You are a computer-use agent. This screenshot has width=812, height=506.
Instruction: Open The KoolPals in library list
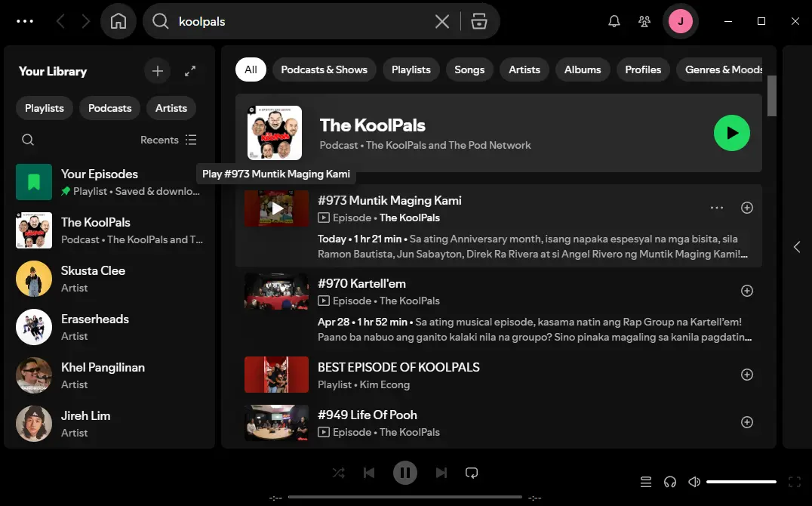coord(109,230)
